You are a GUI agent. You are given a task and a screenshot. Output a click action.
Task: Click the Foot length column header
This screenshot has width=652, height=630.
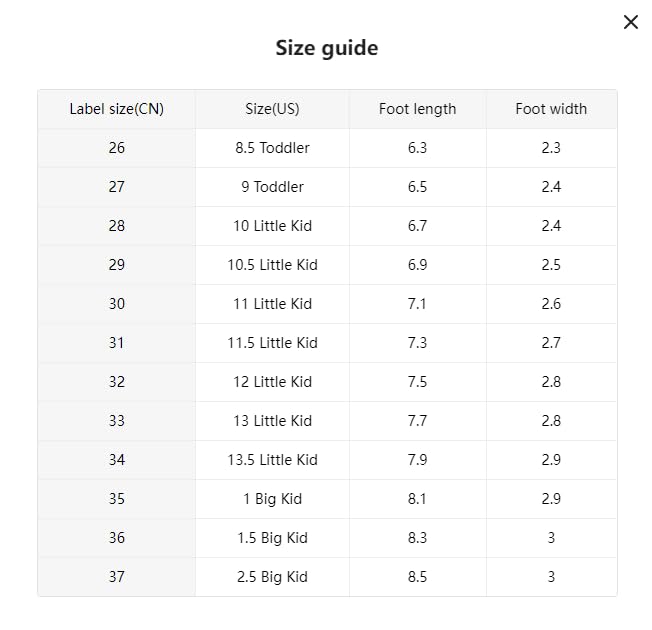coord(417,109)
